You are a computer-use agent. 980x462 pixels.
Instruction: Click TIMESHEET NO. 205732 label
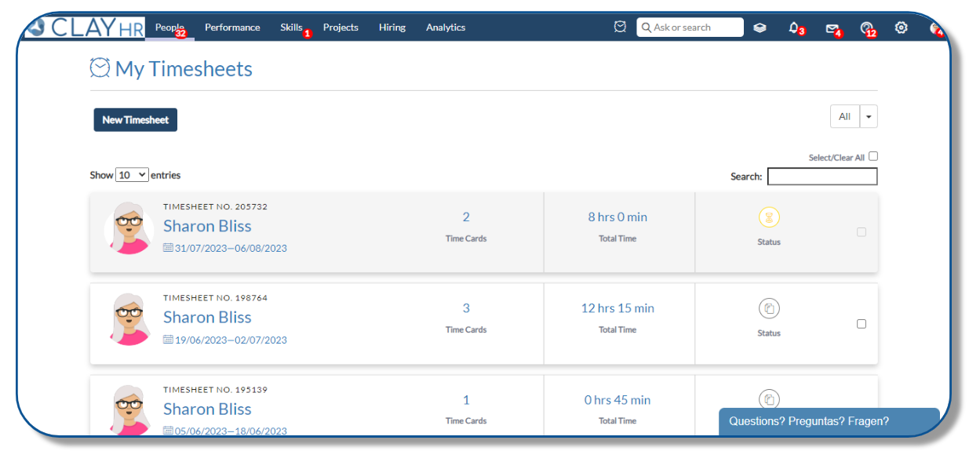tap(216, 207)
